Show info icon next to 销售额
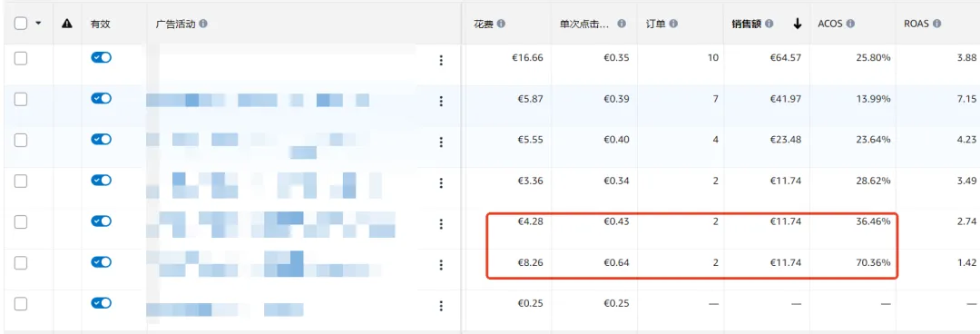The width and height of the screenshot is (980, 334). pos(769,24)
